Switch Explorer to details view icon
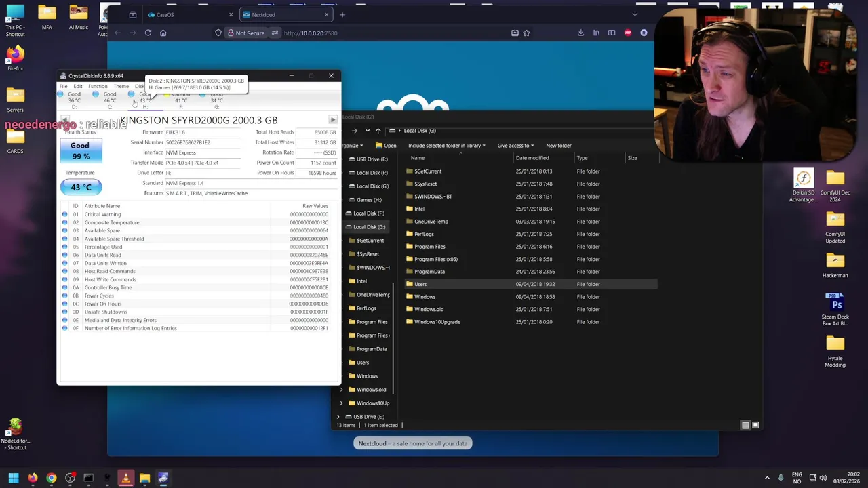This screenshot has height=488, width=868. point(745,426)
